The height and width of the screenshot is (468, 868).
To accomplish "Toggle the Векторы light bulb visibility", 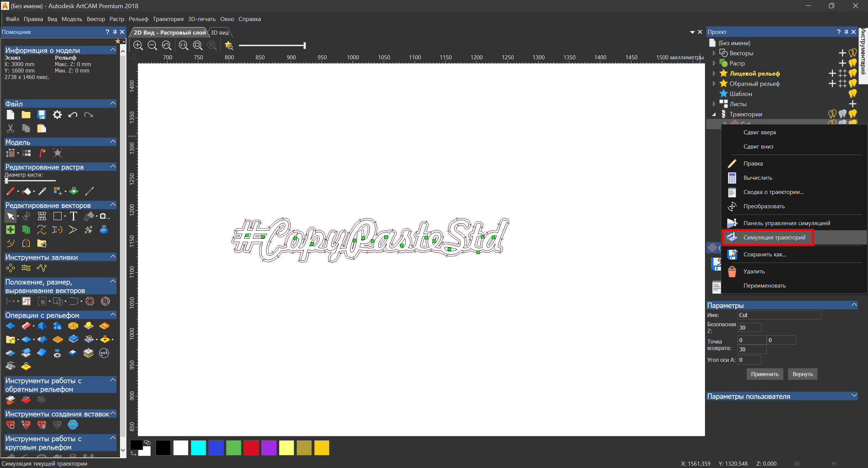I will coord(853,53).
